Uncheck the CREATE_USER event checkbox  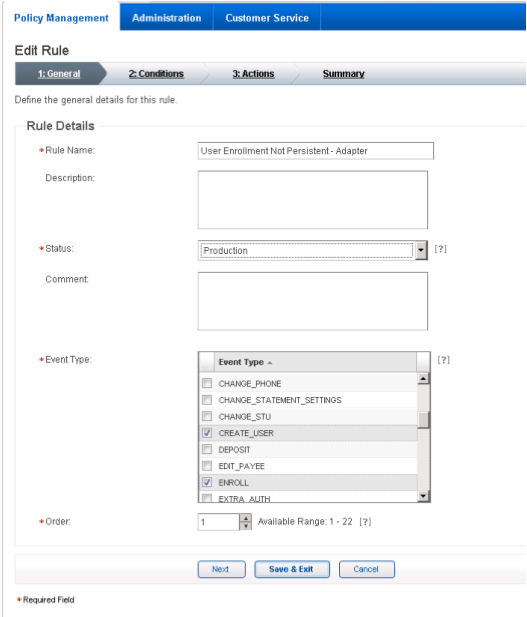click(x=207, y=433)
